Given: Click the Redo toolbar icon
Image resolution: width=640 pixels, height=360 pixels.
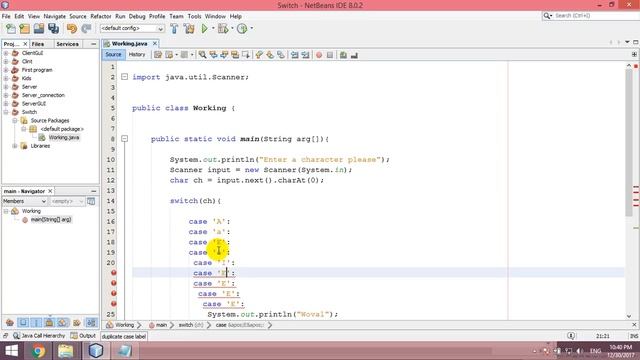Looking at the screenshot, I should point(86,29).
